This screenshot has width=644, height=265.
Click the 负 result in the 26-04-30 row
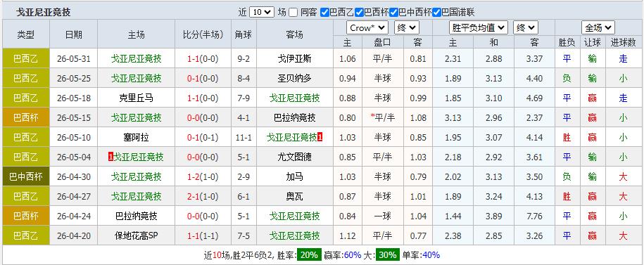coord(567,177)
